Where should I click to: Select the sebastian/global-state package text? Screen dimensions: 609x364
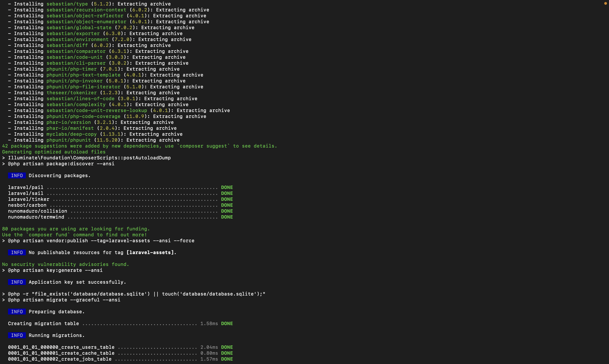point(78,27)
